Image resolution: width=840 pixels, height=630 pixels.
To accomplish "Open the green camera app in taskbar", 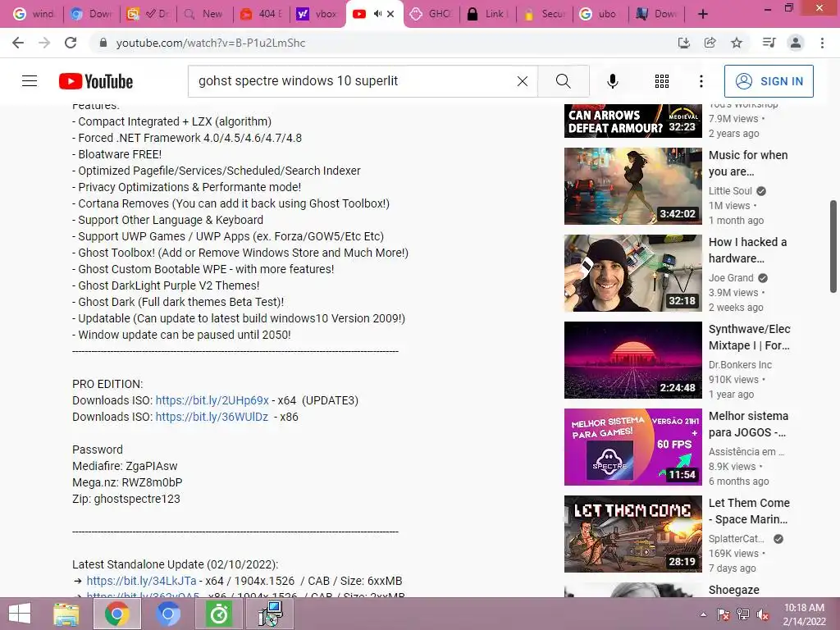I will [218, 614].
